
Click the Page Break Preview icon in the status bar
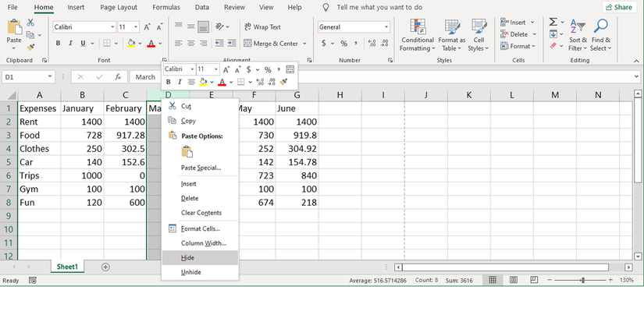click(x=534, y=280)
